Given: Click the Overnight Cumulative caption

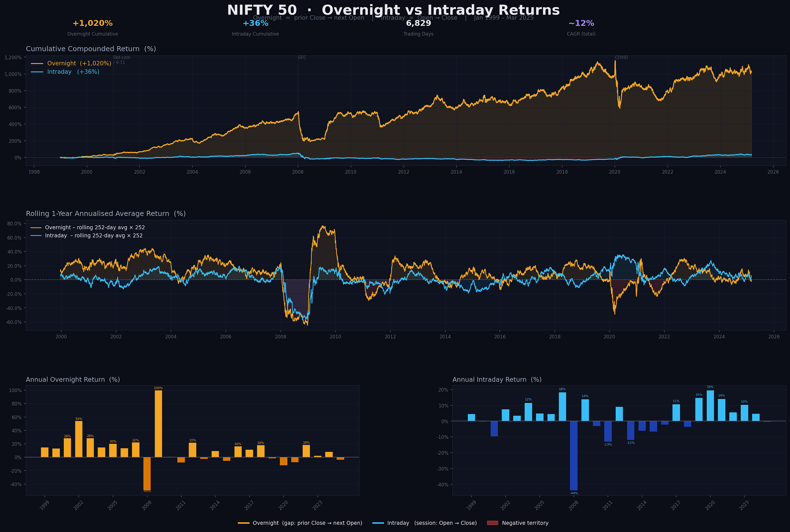Looking at the screenshot, I should click(93, 34).
